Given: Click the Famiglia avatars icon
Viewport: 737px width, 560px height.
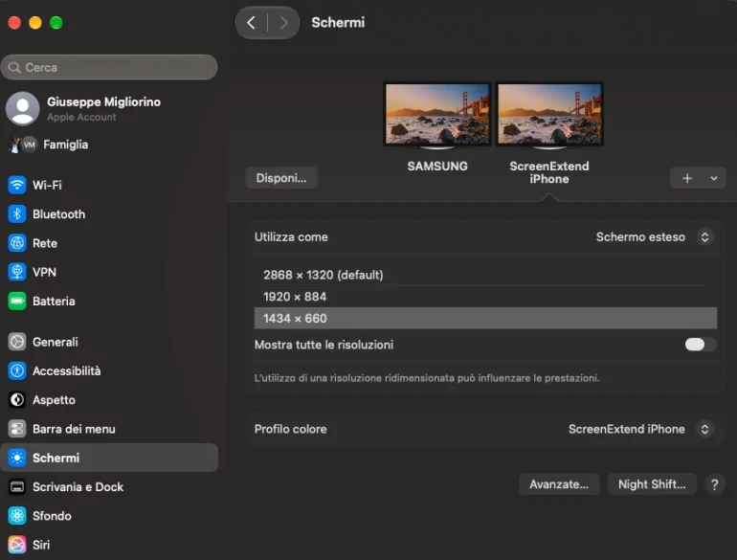Looking at the screenshot, I should [x=23, y=145].
